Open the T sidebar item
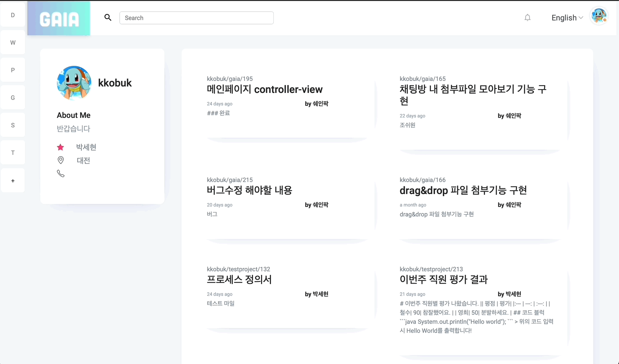This screenshot has height=364, width=619. click(13, 153)
